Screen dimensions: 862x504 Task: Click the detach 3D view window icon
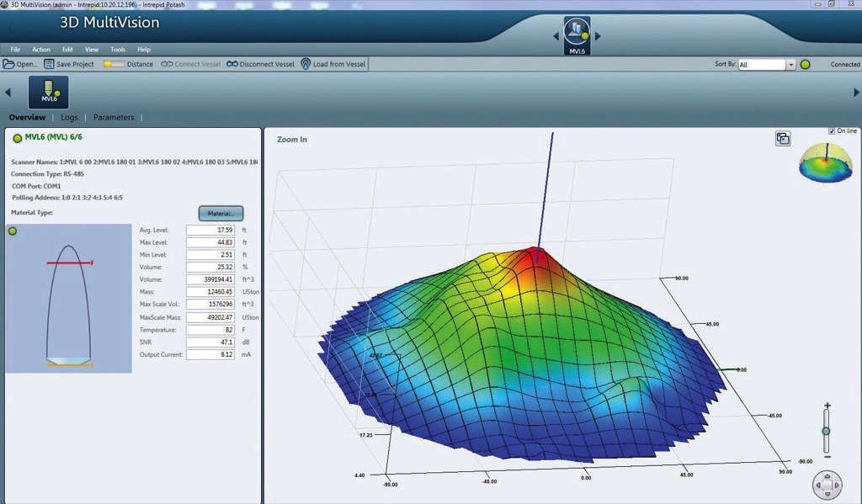pos(783,139)
